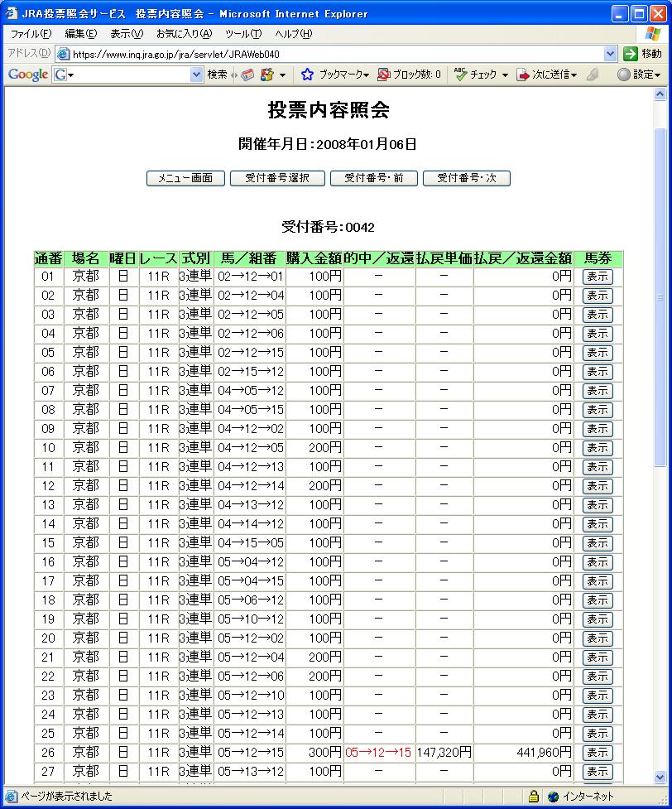672x809 pixels.
Task: Click the 受付番号・次 button
Action: click(467, 179)
